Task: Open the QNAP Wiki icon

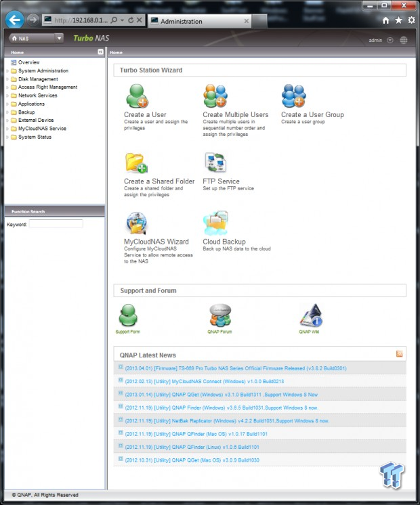Action: tap(311, 315)
